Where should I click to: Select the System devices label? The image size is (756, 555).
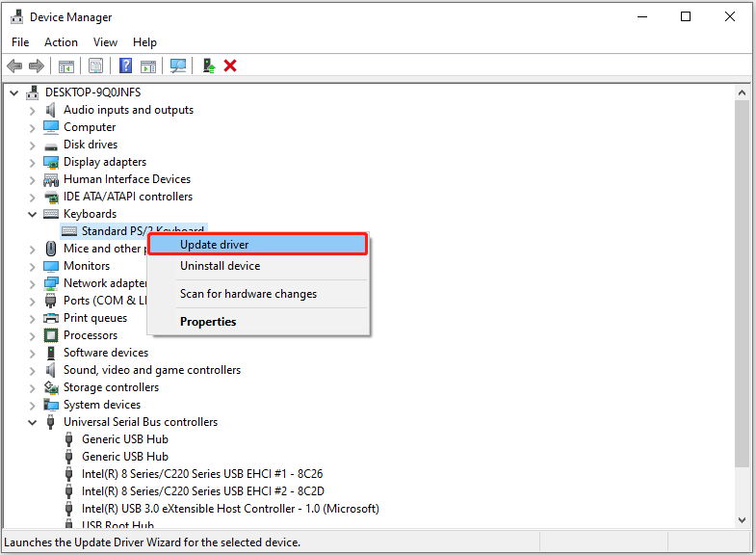102,405
